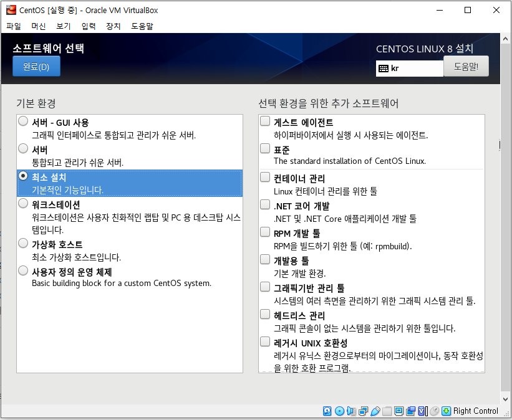
Task: Open the '머신' menu
Action: [39, 26]
